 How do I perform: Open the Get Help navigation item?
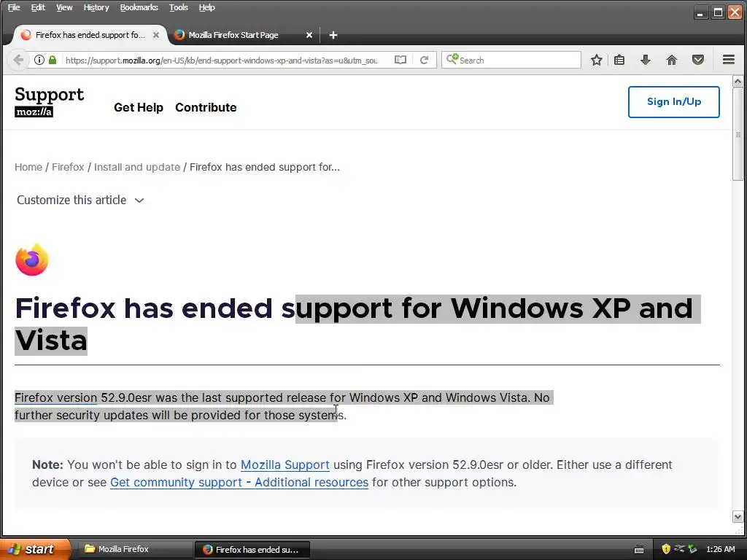139,108
